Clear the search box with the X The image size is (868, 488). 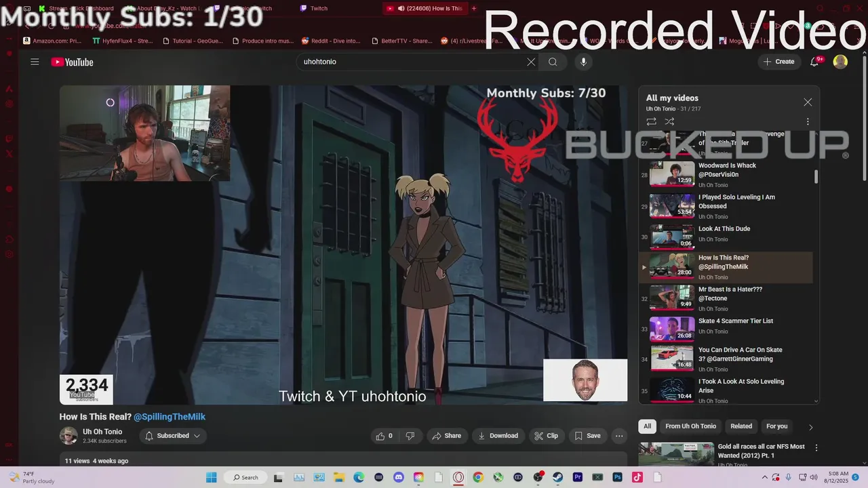tap(531, 62)
